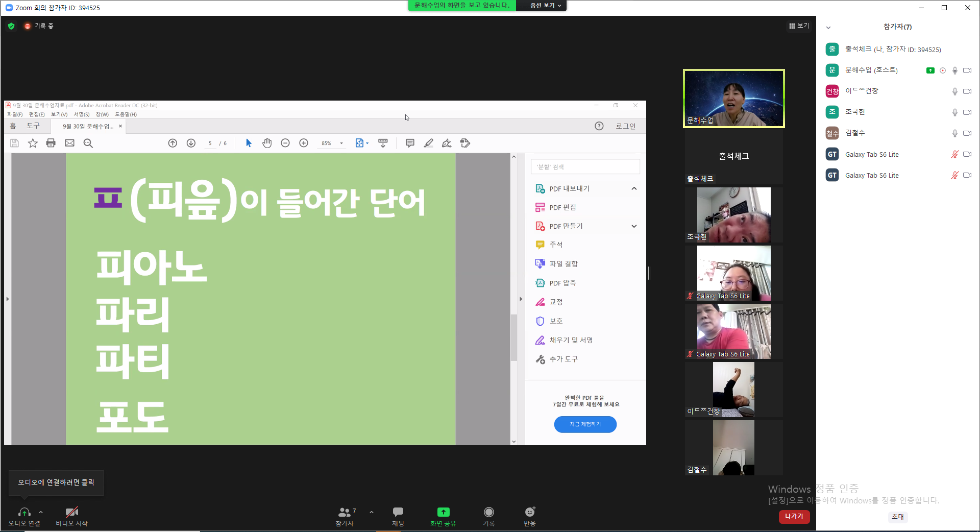
Task: Toggle microphone for 조국현 in participant list
Action: click(954, 112)
